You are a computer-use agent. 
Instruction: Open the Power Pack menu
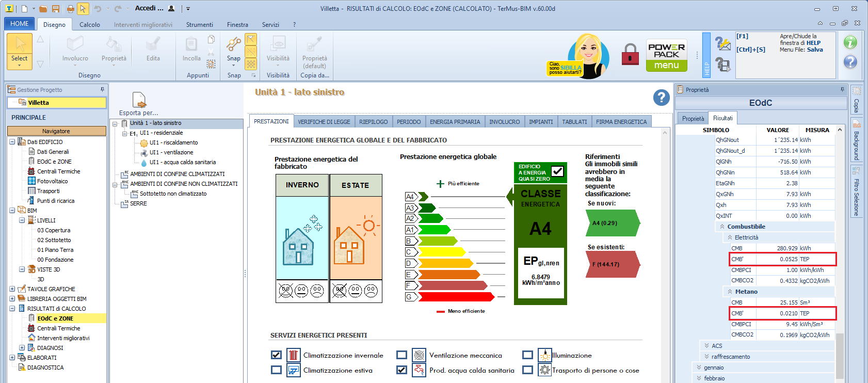click(666, 55)
